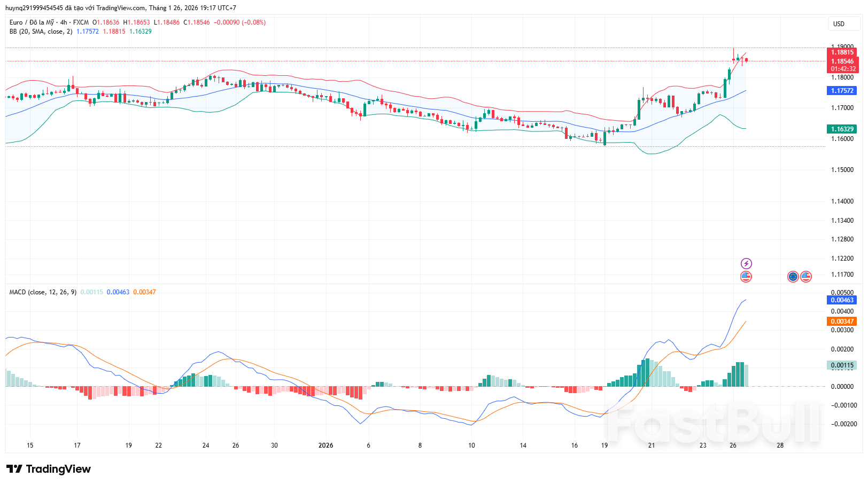
Task: Select the BB (20, SMA, close, 2) legend
Action: click(41, 32)
